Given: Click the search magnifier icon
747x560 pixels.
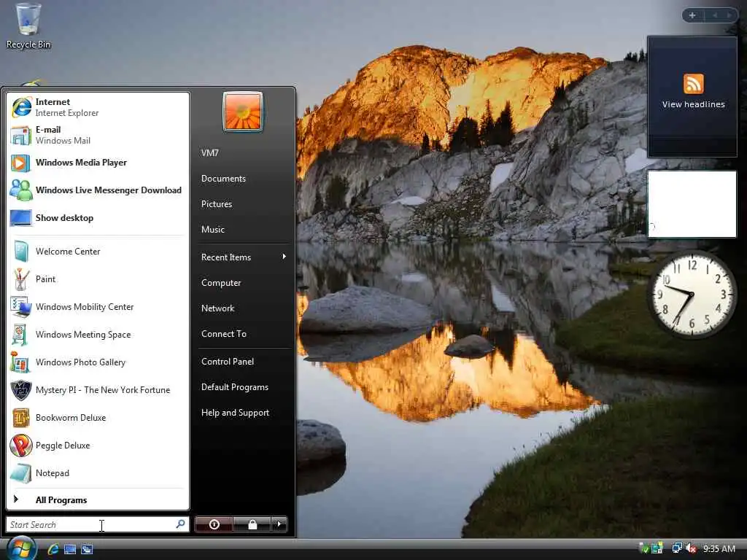Looking at the screenshot, I should click(x=181, y=524).
